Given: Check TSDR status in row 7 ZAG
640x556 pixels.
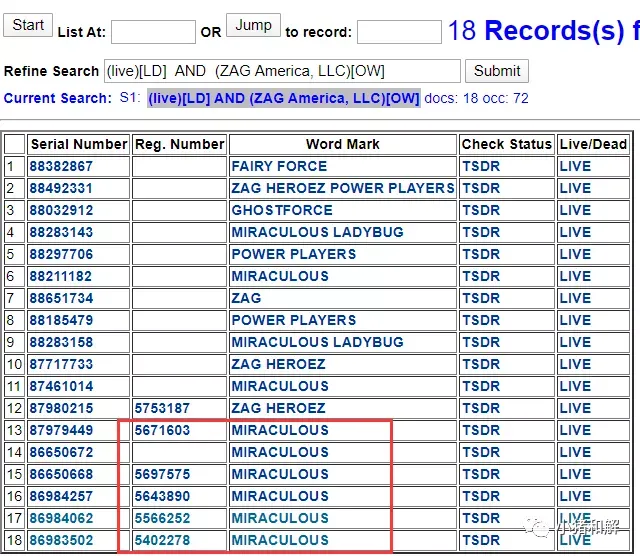Looking at the screenshot, I should [481, 298].
